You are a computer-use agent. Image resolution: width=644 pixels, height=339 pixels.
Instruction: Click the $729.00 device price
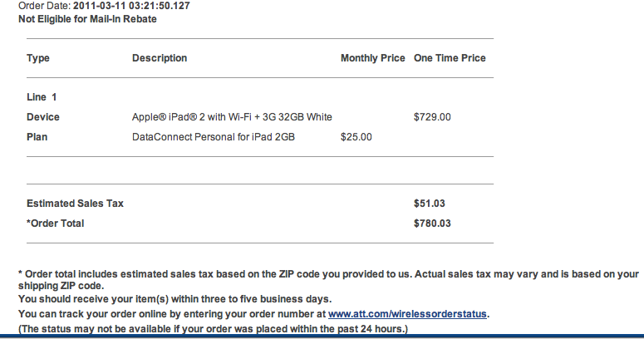pyautogui.click(x=432, y=117)
